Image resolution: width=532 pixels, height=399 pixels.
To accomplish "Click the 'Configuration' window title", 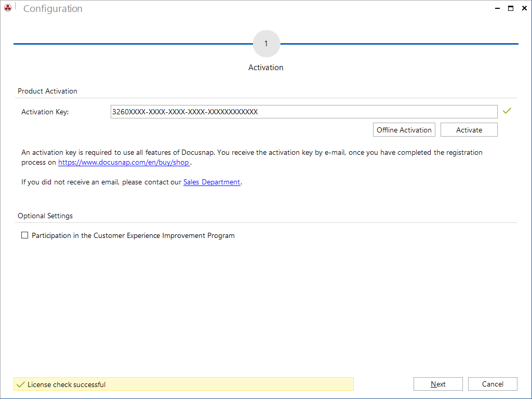I will pyautogui.click(x=53, y=9).
